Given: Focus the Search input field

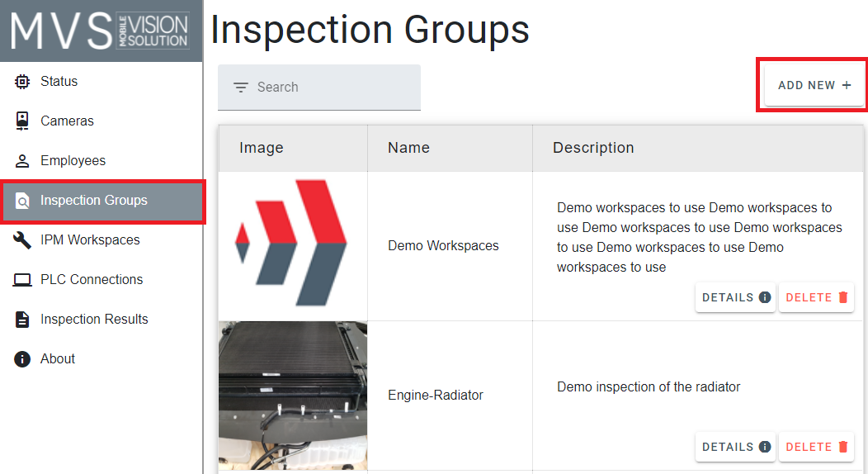Looking at the screenshot, I should pos(318,88).
